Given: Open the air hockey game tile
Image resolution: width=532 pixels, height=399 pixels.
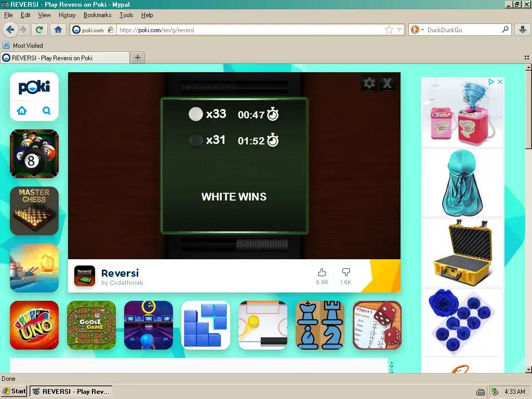Looking at the screenshot, I should pos(263,325).
